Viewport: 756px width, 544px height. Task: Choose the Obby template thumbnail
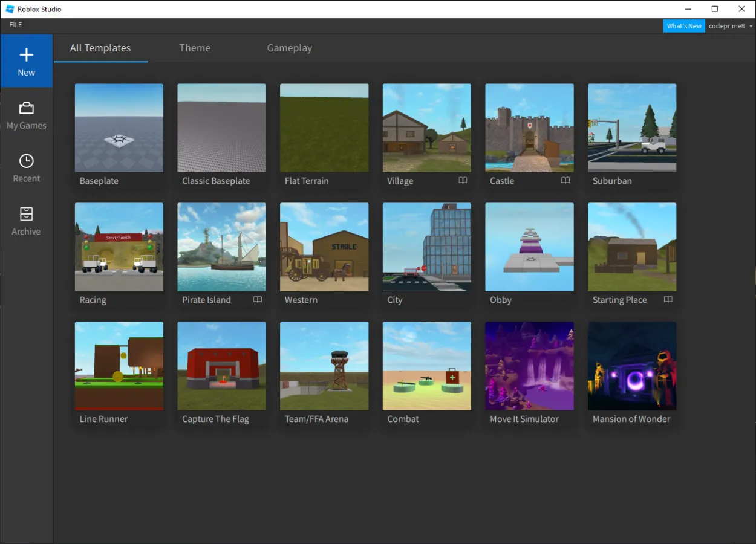pyautogui.click(x=529, y=247)
